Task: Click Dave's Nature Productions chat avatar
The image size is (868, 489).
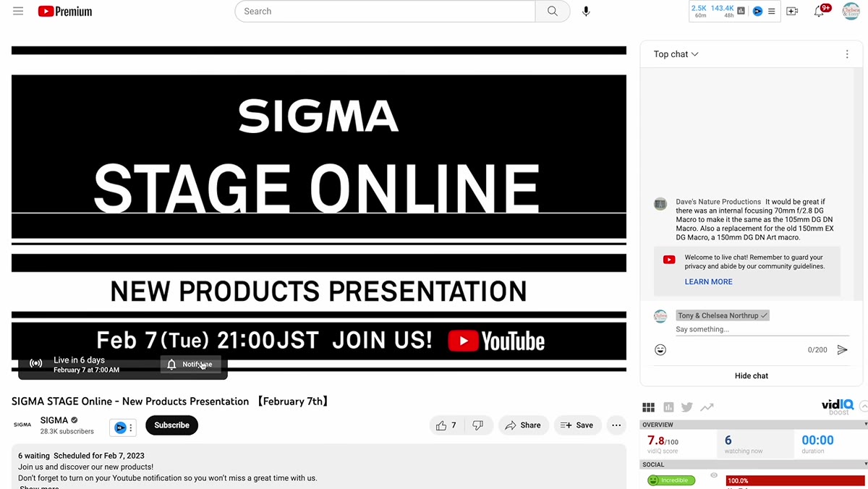Action: (660, 204)
